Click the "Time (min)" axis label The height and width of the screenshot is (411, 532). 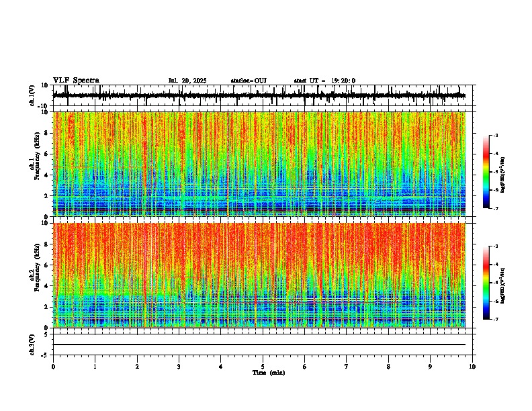(x=269, y=373)
